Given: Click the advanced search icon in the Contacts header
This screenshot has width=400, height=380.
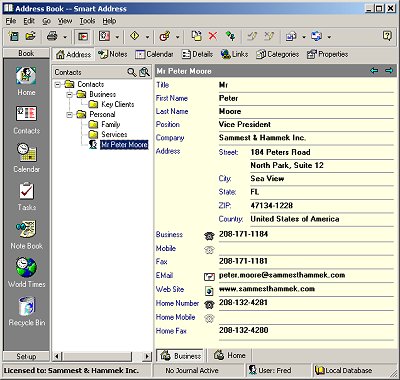Looking at the screenshot, I should (144, 72).
